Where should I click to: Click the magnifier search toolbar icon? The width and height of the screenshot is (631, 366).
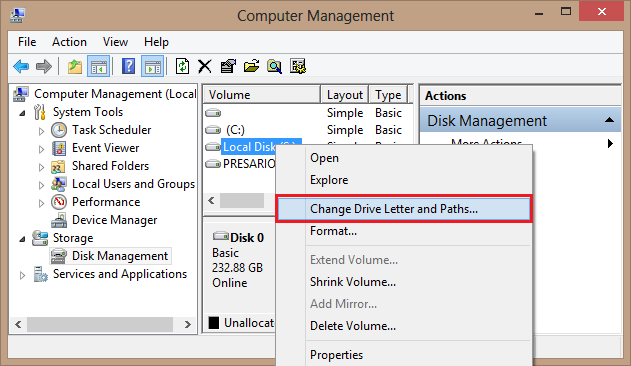(274, 66)
